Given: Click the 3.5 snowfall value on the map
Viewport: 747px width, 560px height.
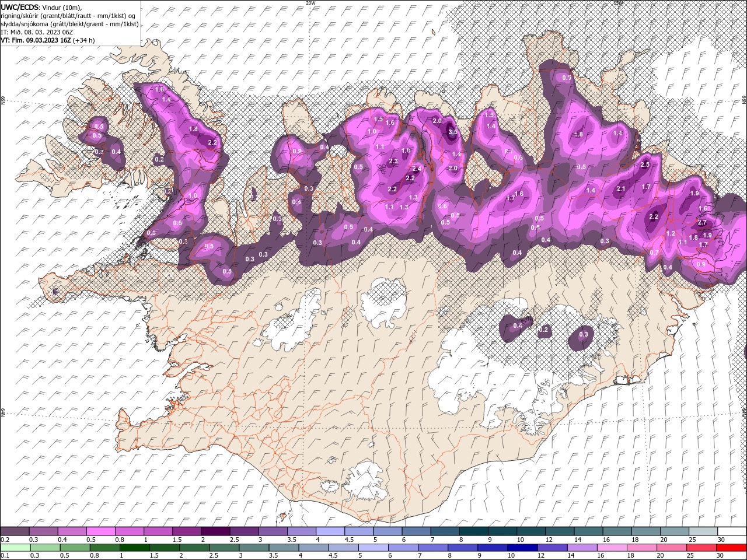Looking at the screenshot, I should pyautogui.click(x=453, y=132).
